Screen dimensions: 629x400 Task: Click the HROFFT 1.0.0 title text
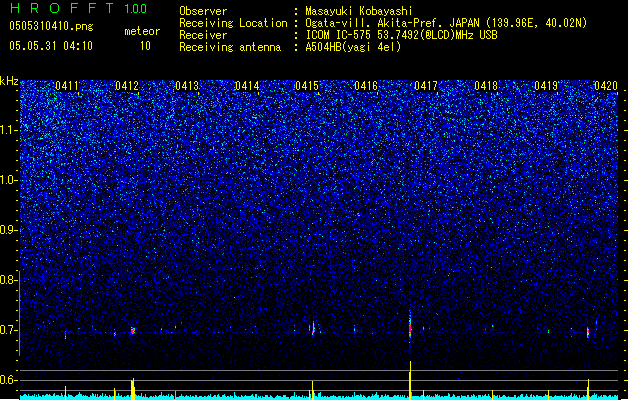pyautogui.click(x=79, y=8)
